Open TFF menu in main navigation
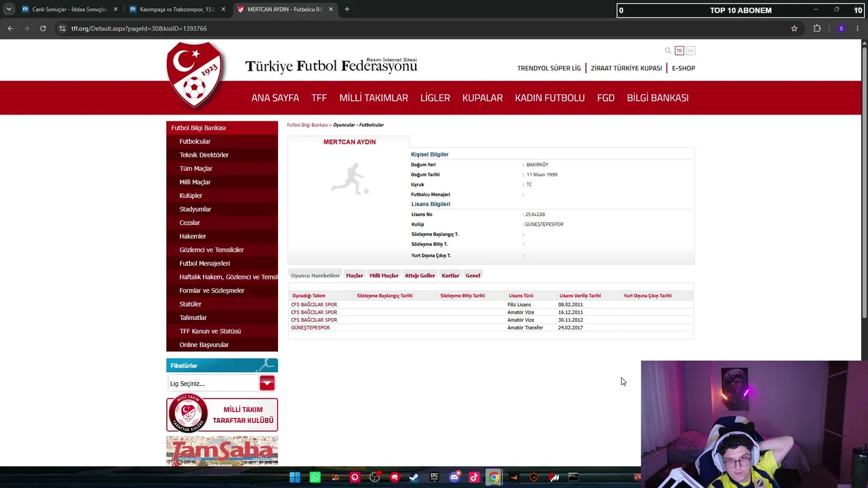The image size is (868, 488). [319, 98]
